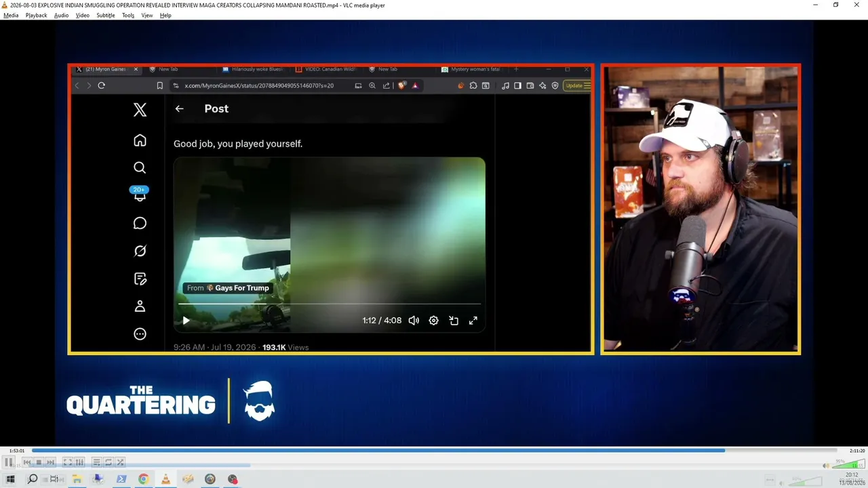Open Windows taskbar search
Viewport: 868px width, 488px height.
(x=32, y=479)
